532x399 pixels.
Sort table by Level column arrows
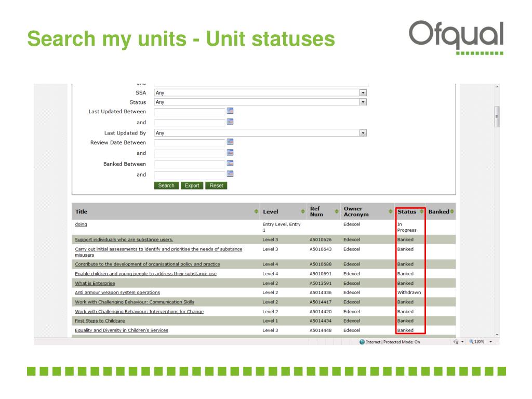(303, 211)
